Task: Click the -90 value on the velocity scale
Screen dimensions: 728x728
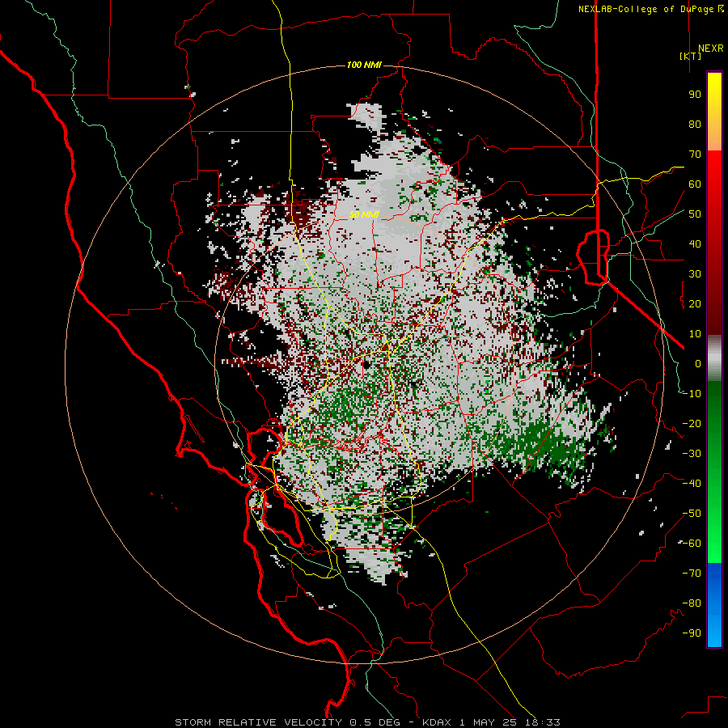Action: point(692,633)
